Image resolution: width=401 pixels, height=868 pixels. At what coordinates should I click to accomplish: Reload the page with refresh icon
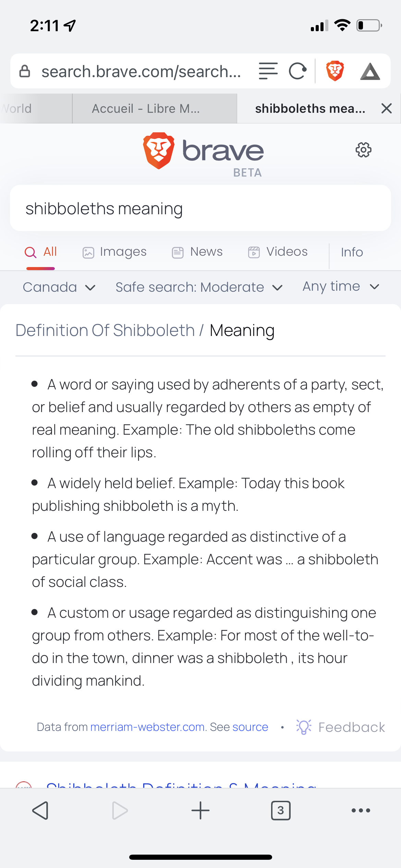pos(297,71)
